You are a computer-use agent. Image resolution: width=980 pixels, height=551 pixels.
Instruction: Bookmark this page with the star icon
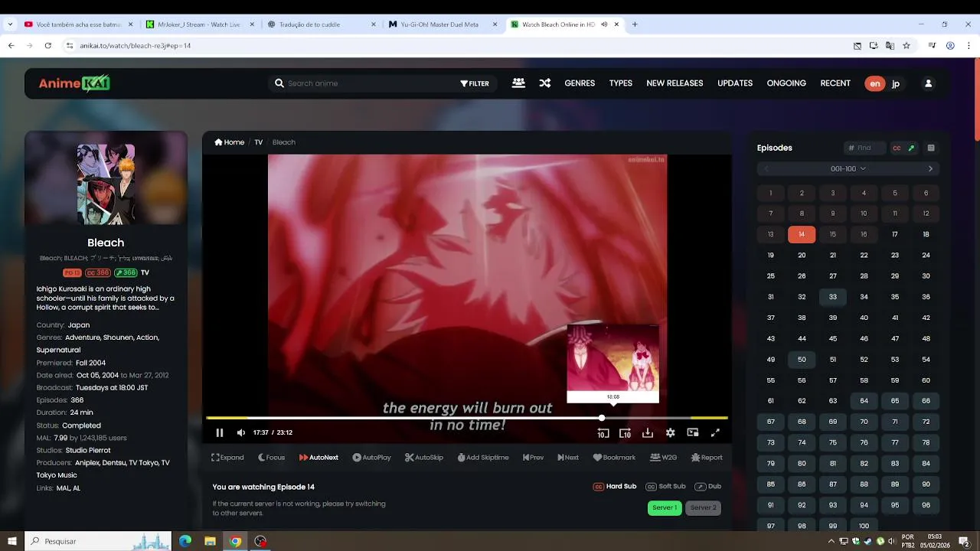coord(906,46)
